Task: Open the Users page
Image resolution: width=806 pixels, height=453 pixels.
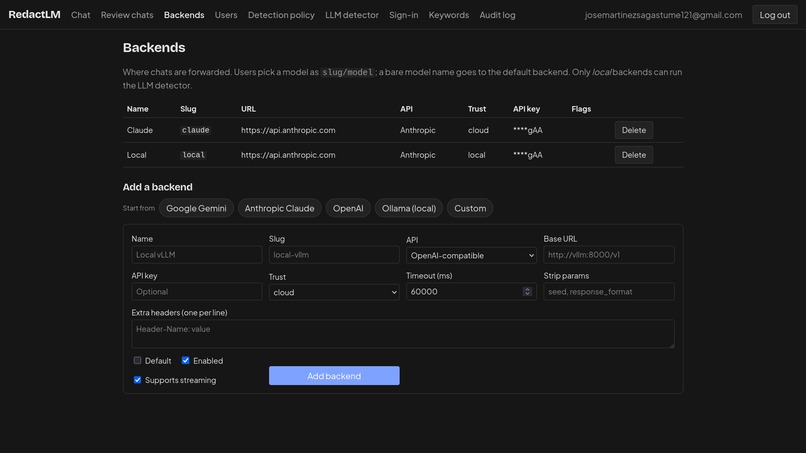Action: tap(226, 15)
